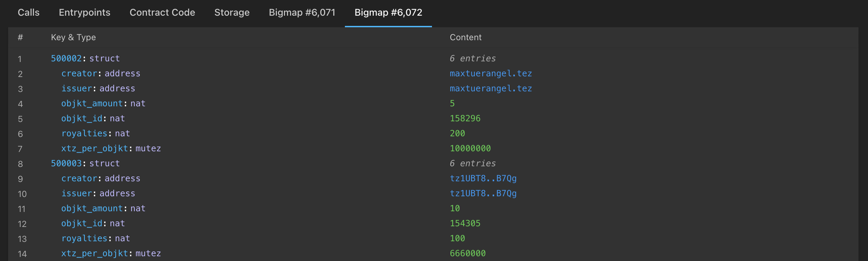Click the first "6 entries" summary text
The height and width of the screenshot is (261, 868).
[x=472, y=59]
